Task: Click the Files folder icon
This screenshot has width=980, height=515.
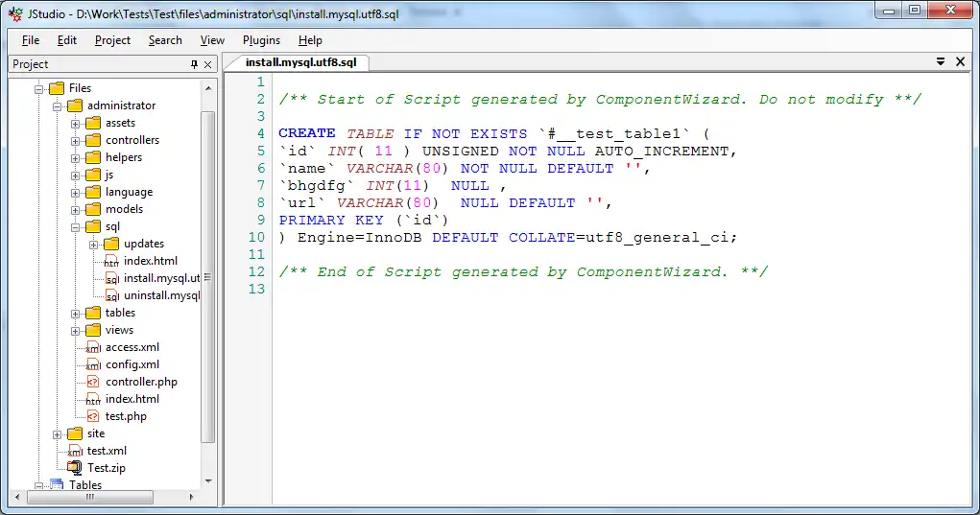Action: coord(57,88)
